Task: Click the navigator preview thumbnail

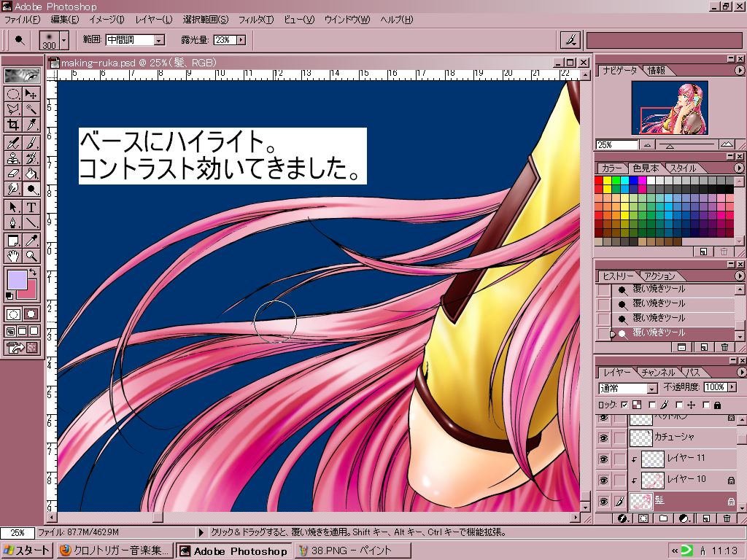Action: 669,107
